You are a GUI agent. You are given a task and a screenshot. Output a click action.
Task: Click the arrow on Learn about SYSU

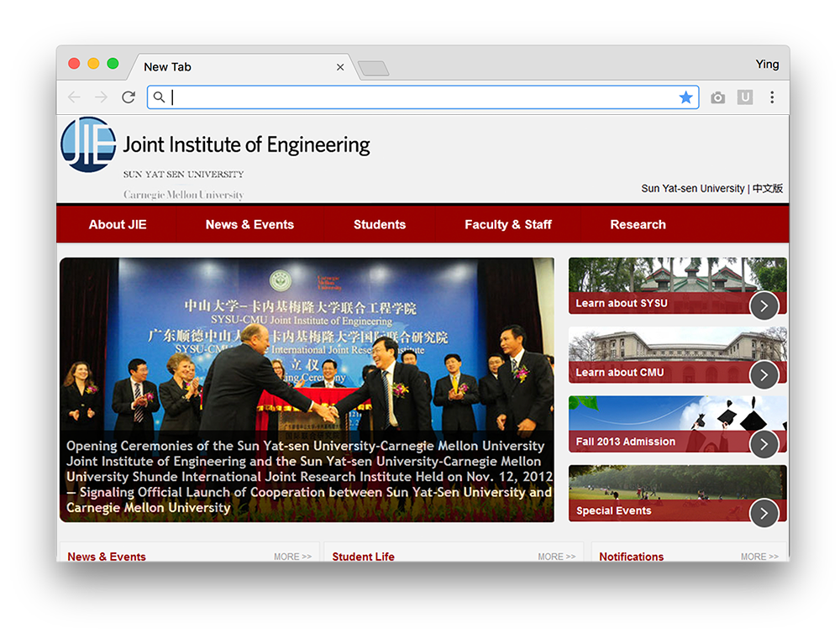pos(764,306)
